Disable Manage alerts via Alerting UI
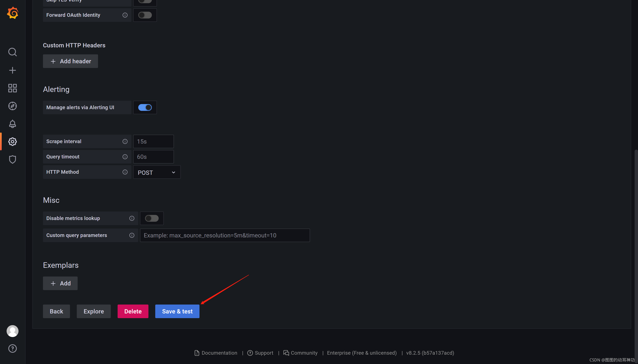 pyautogui.click(x=145, y=107)
